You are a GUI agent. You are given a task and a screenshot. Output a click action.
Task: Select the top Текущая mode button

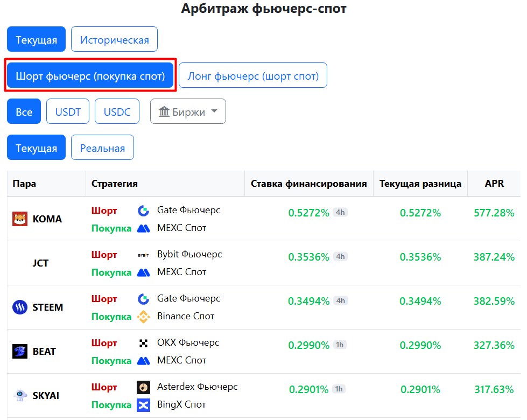pyautogui.click(x=36, y=39)
